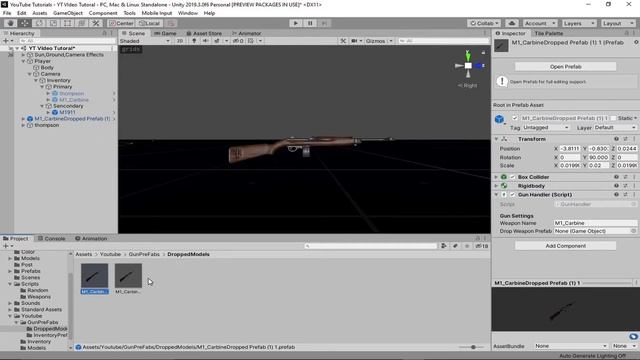
Task: Switch to the Tile Palette tab
Action: point(549,33)
